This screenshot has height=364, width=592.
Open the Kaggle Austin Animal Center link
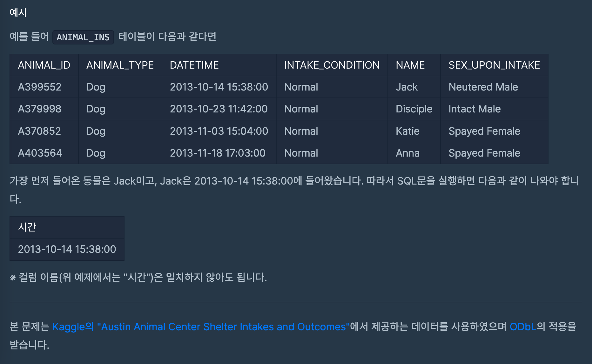coord(201,327)
